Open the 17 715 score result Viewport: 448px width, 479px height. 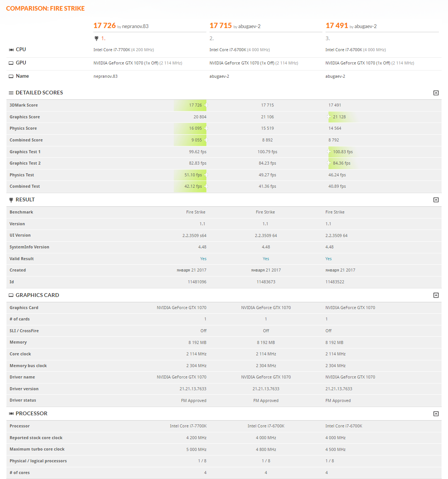pos(220,25)
